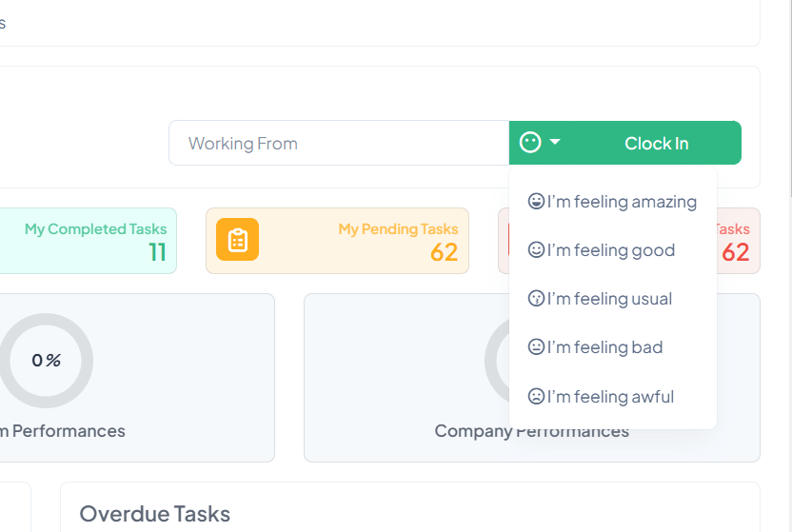Click the Working From input field

point(339,144)
